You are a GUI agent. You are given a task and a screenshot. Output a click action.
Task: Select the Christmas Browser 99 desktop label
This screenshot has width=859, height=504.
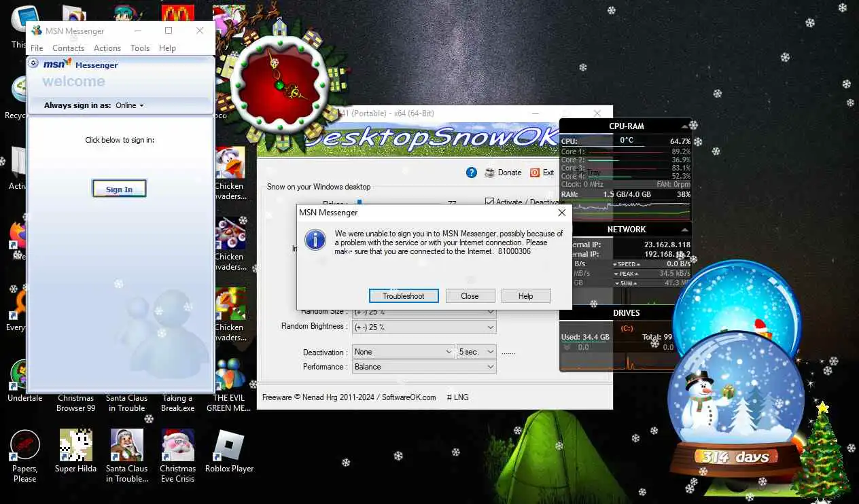(x=75, y=403)
